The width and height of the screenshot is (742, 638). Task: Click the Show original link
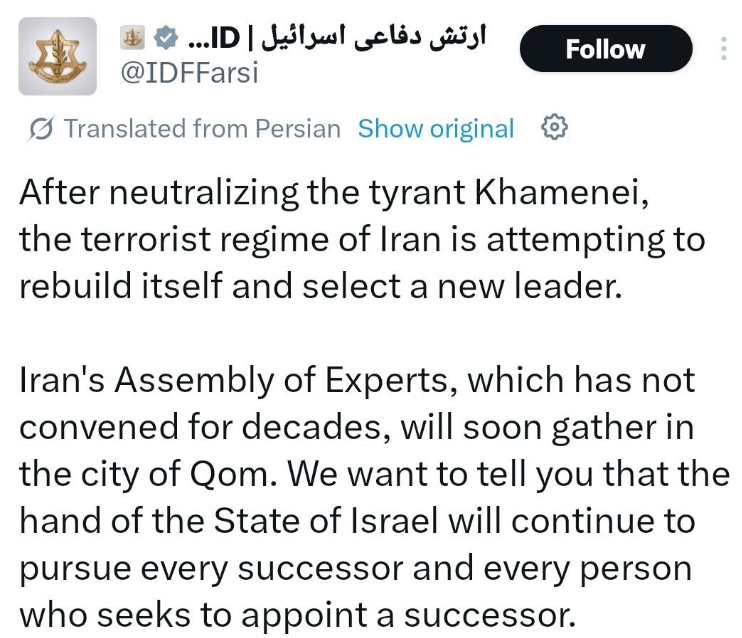pyautogui.click(x=435, y=129)
